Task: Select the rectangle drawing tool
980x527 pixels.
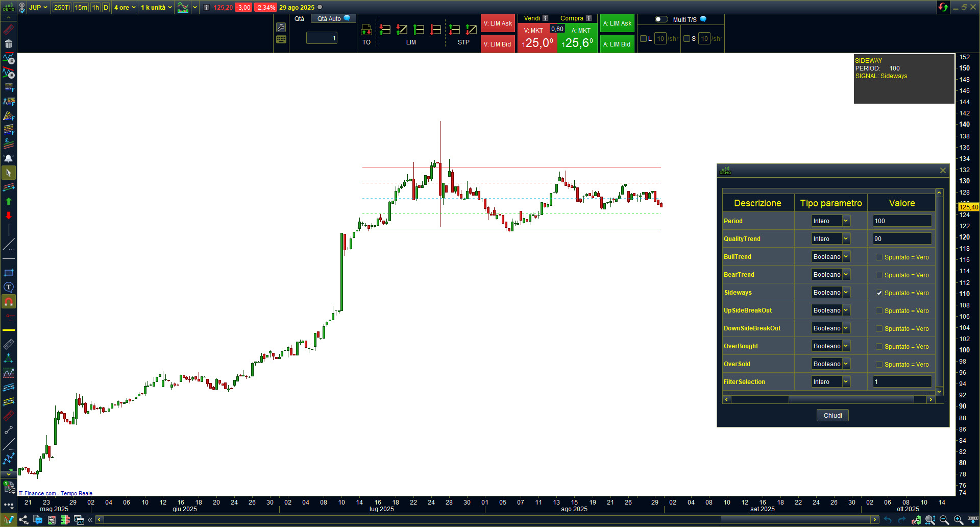Action: point(9,273)
